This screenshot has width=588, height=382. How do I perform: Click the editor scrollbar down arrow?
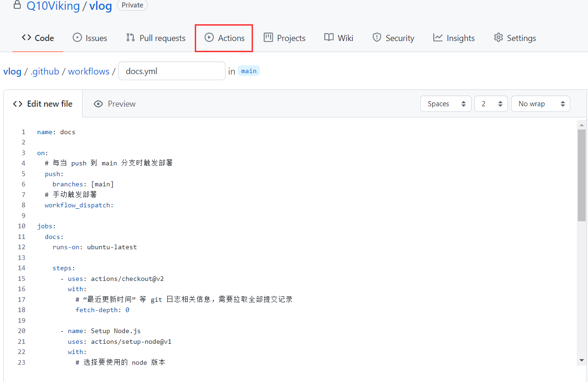pos(581,360)
